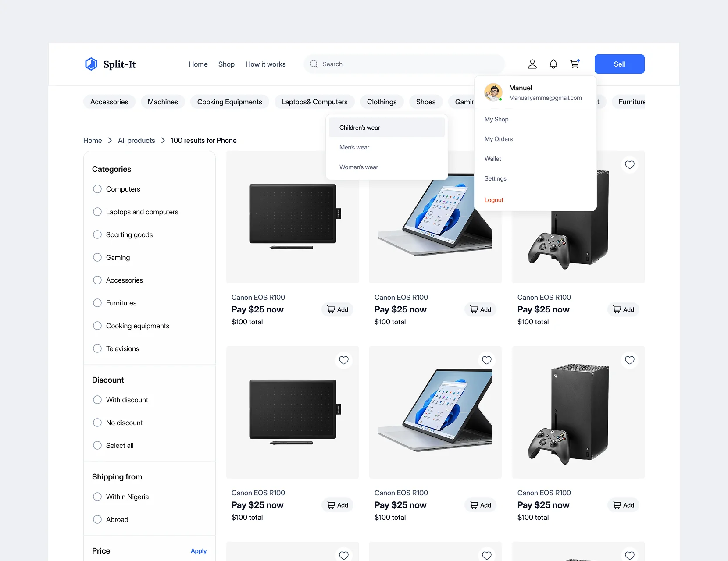Open the Clothings category dropdown chip
Viewport: 728px width, 561px height.
pyautogui.click(x=382, y=102)
